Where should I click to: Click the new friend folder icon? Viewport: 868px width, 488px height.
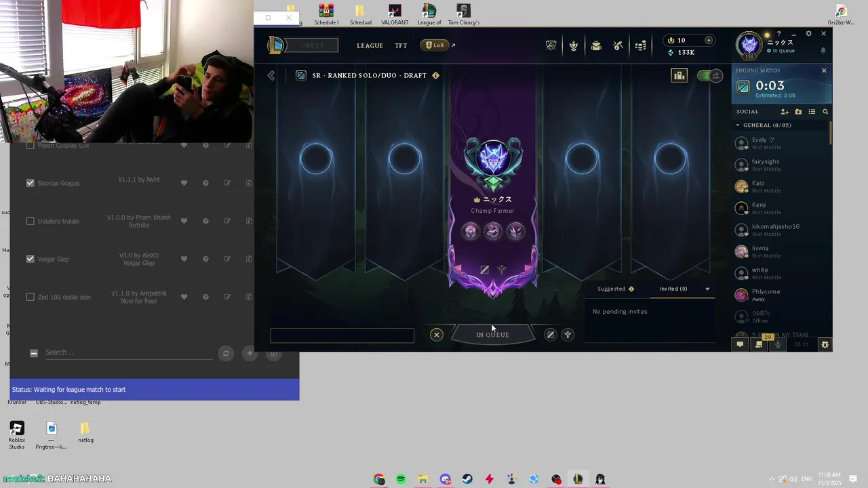click(798, 112)
